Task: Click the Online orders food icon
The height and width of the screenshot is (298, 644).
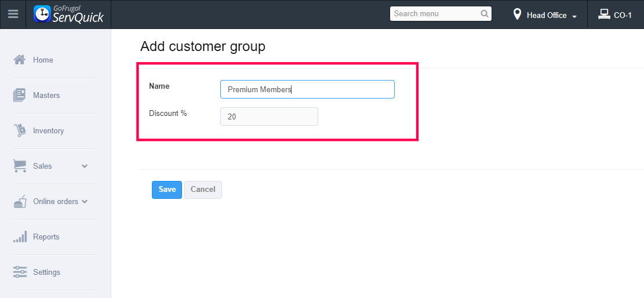Action: 20,201
